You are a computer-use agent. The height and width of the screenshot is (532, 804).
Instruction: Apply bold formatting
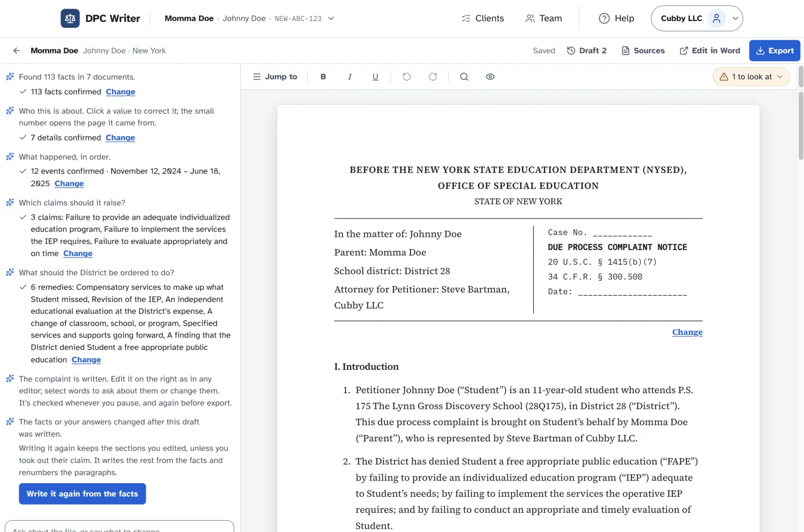pos(323,77)
